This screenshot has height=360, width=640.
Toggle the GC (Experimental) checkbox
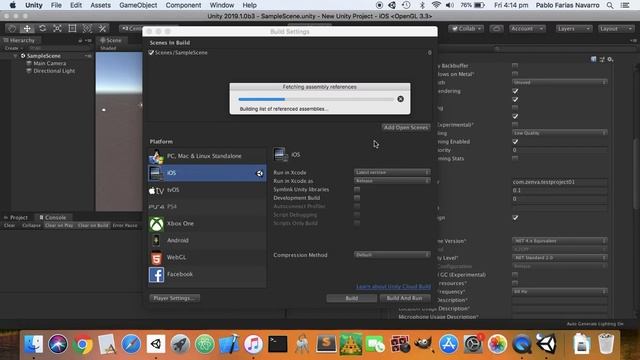(515, 275)
